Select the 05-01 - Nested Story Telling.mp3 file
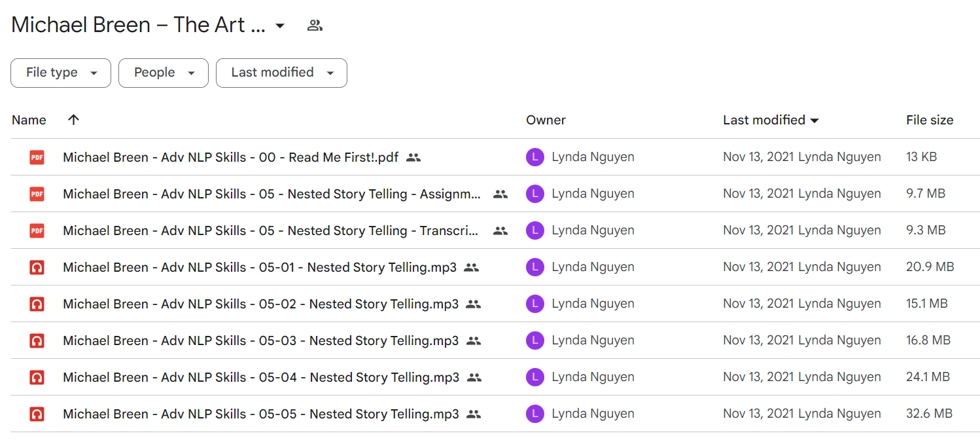Viewport: 980px width, 442px height. click(260, 267)
